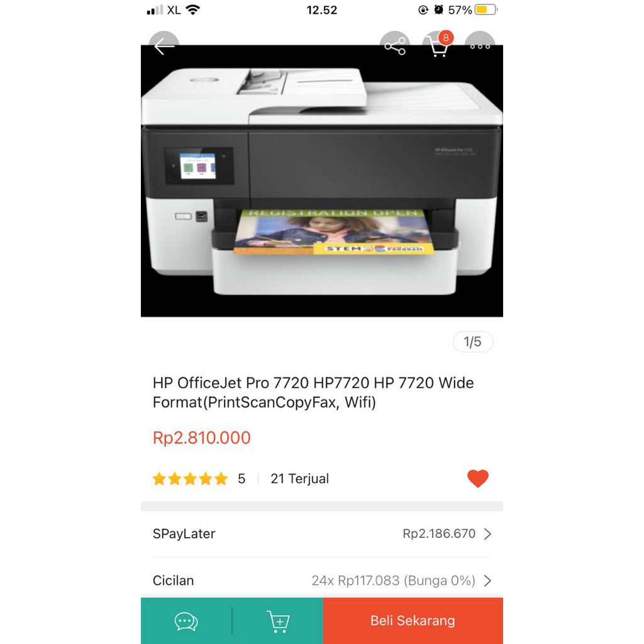Expand the SPayLater chevron arrow
This screenshot has height=644, width=644.
click(487, 534)
